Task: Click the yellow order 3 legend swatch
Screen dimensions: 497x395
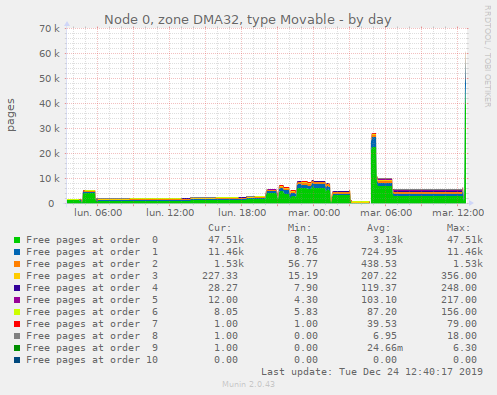Action: pos(17,276)
